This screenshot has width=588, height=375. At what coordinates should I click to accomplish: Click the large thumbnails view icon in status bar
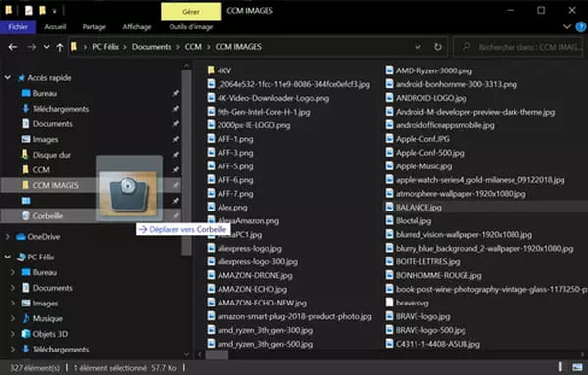point(577,367)
